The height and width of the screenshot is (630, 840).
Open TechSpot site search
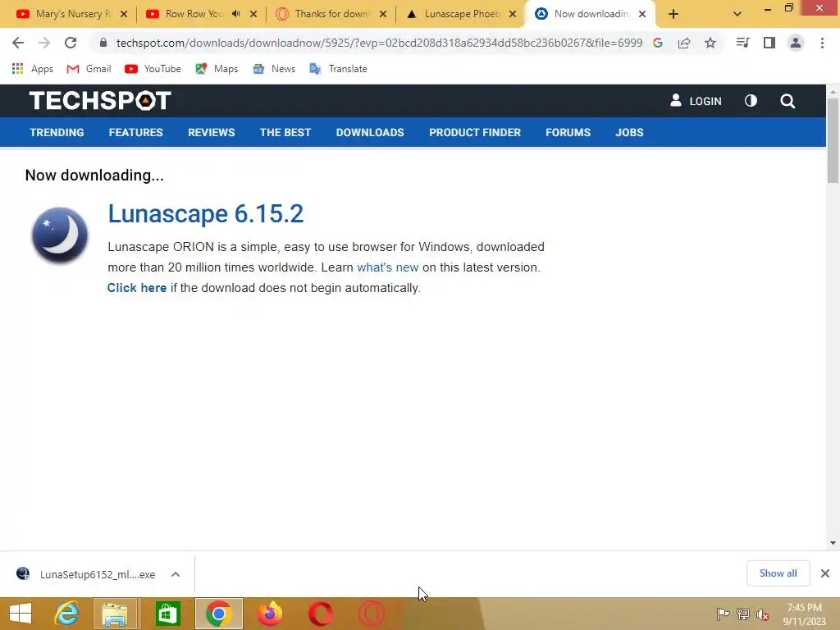point(787,101)
